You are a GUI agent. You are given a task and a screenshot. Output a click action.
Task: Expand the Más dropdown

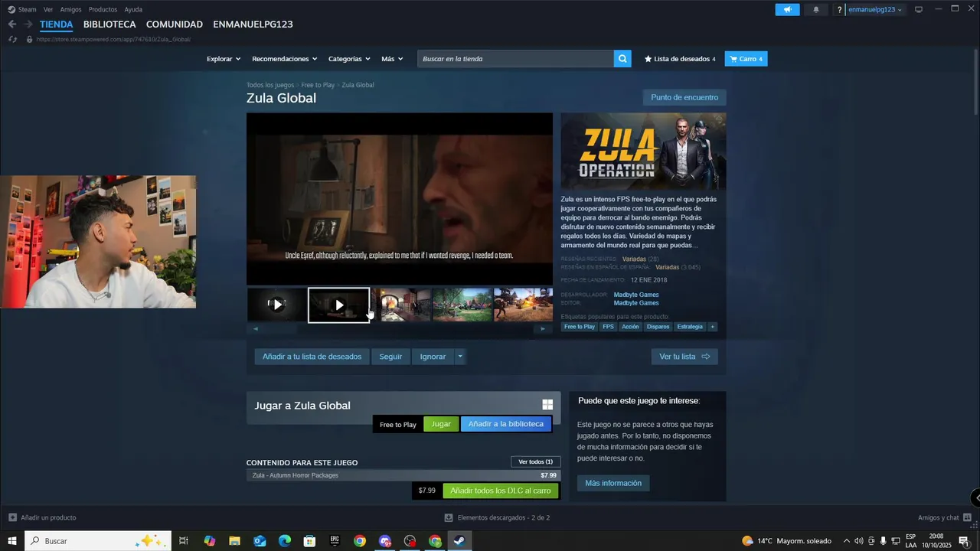point(392,59)
